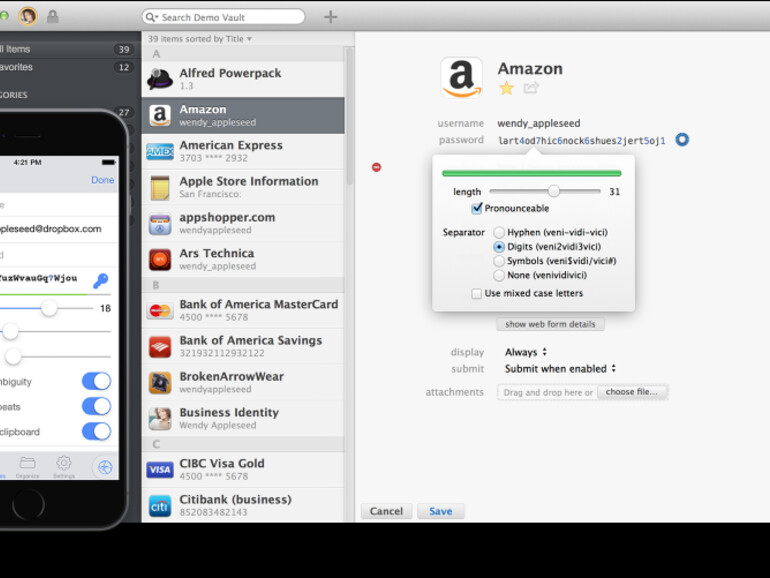Tap the Organize folder tab on iPhone
Viewport: 770px width, 578px height.
[x=28, y=467]
